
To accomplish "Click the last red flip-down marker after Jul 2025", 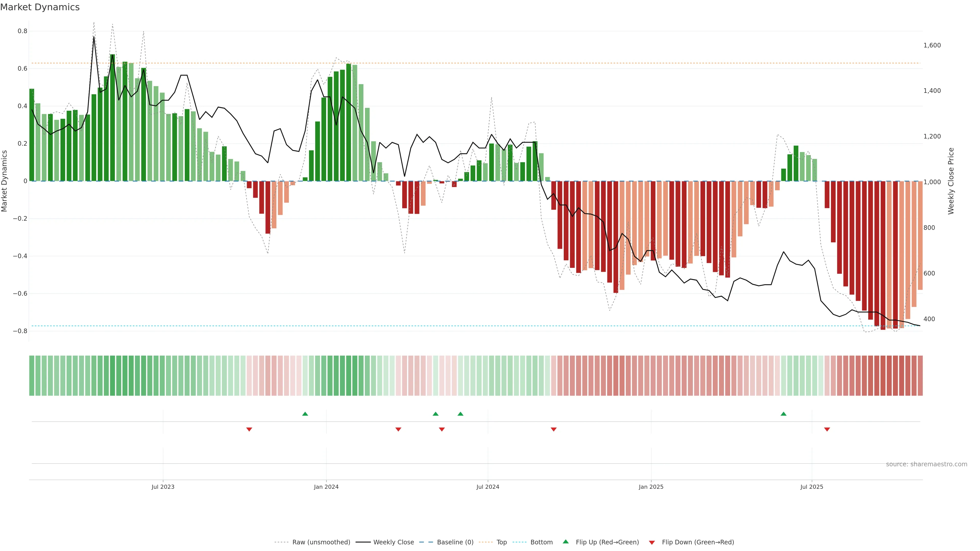I will click(827, 429).
